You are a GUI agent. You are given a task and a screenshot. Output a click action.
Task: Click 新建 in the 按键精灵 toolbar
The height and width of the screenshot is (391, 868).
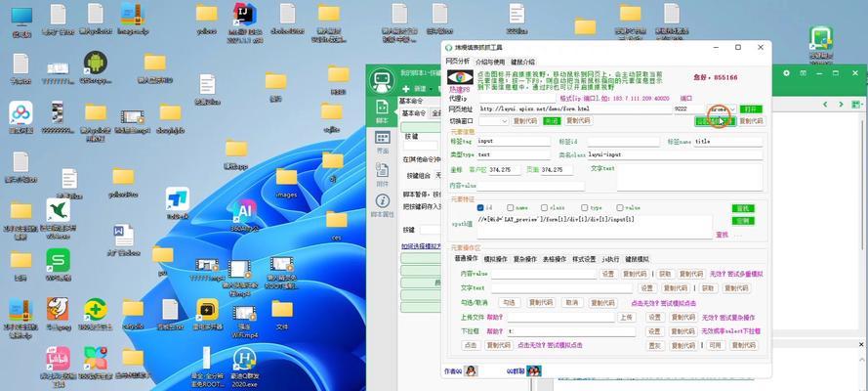point(415,89)
